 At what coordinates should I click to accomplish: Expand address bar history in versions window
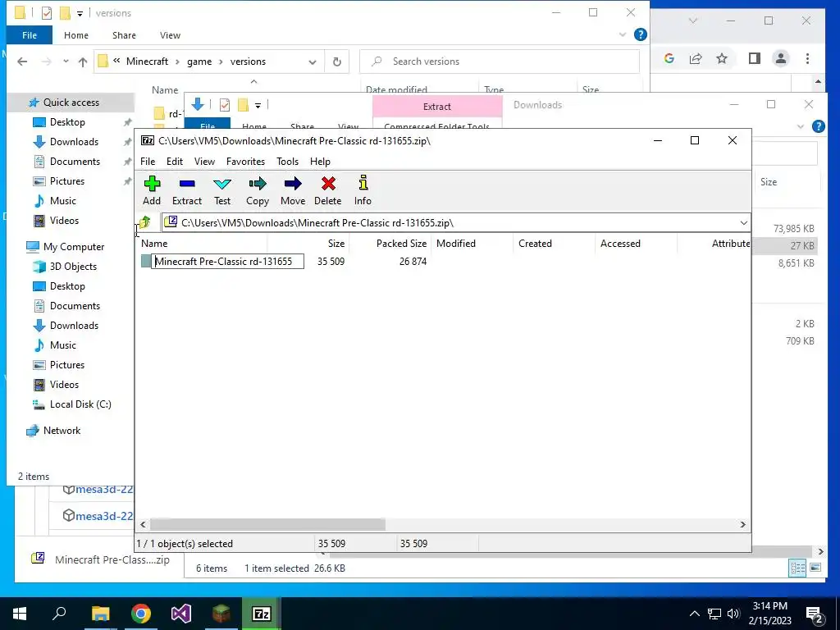pyautogui.click(x=313, y=62)
